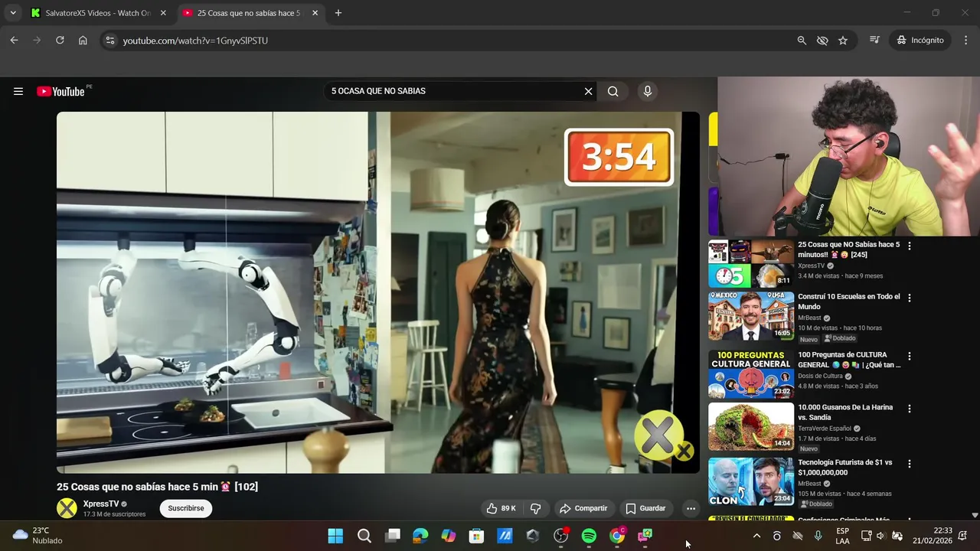
Task: Open Microsoft Store from the taskbar
Action: point(476,536)
